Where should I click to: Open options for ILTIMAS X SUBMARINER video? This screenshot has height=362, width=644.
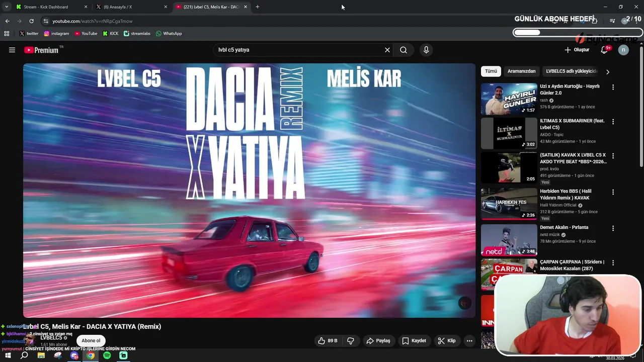pyautogui.click(x=613, y=121)
